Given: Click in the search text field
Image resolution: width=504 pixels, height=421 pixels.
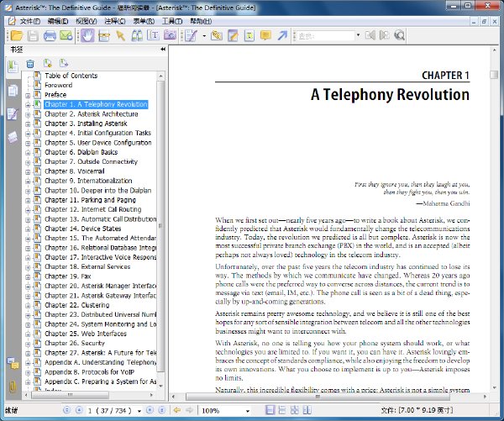Looking at the screenshot, I should (325, 35).
